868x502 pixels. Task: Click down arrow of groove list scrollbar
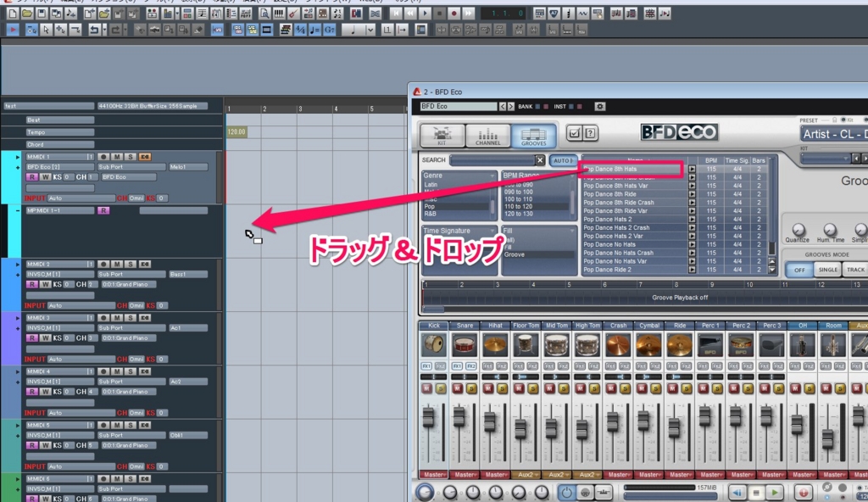tap(771, 270)
